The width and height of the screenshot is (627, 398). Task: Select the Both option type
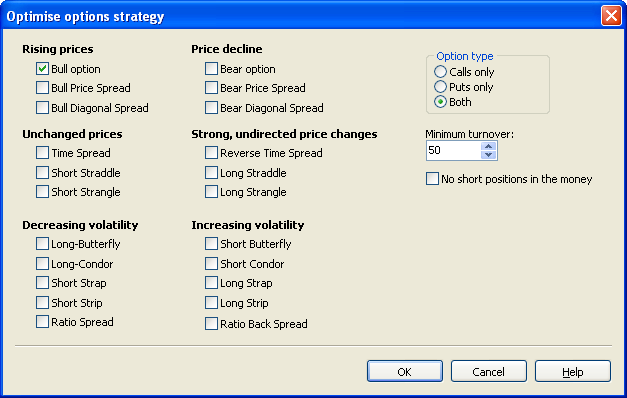click(440, 102)
